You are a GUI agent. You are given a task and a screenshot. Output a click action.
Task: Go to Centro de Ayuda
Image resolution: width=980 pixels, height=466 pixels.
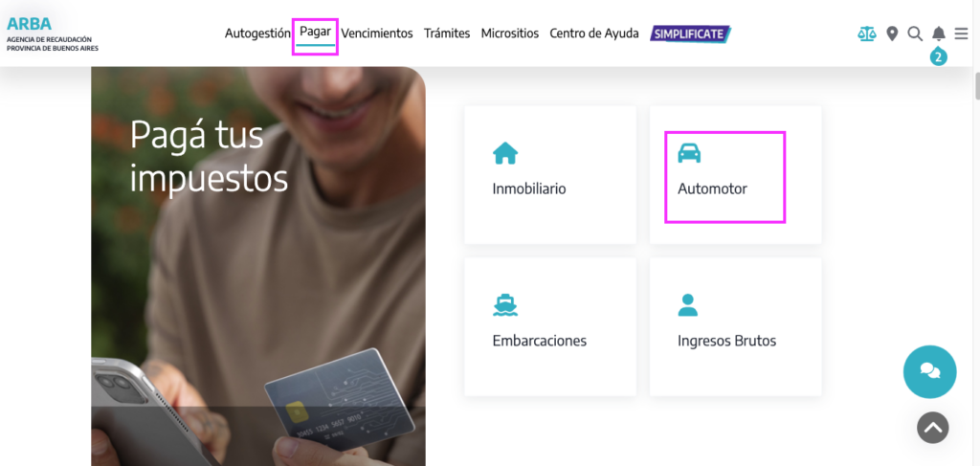pyautogui.click(x=594, y=33)
